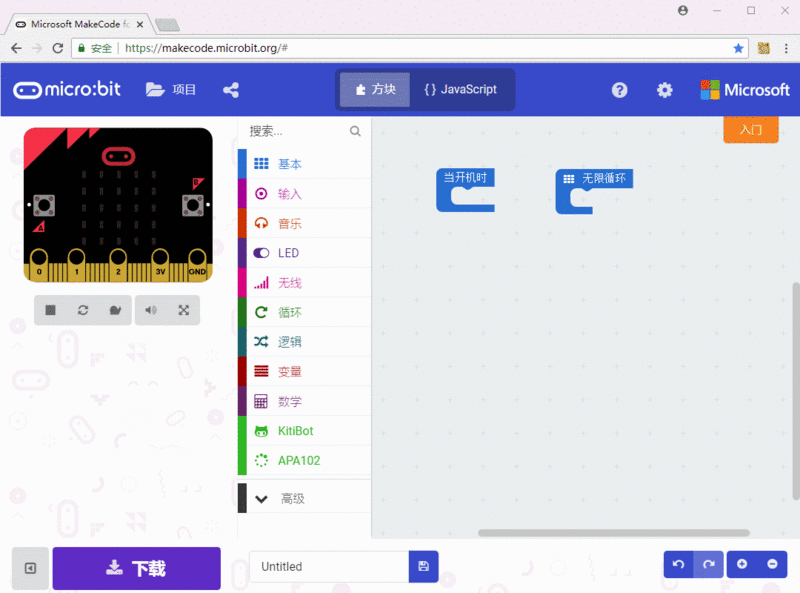Open the KitiBot block category
The width and height of the screenshot is (800, 593).
[305, 431]
